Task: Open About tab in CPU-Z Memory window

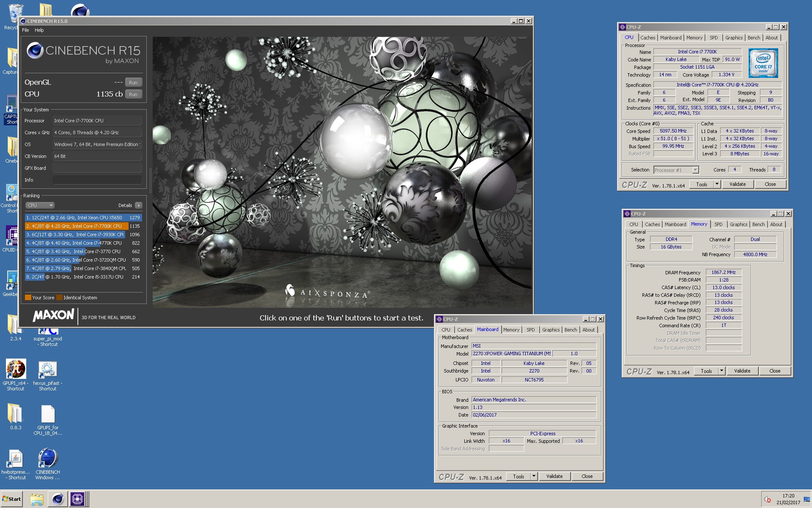Action: pos(776,224)
